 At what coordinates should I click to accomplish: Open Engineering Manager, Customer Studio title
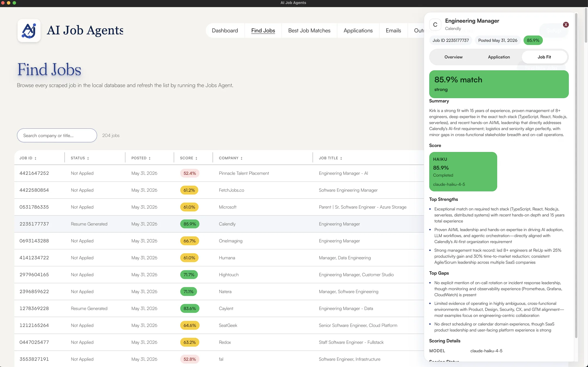pyautogui.click(x=356, y=274)
